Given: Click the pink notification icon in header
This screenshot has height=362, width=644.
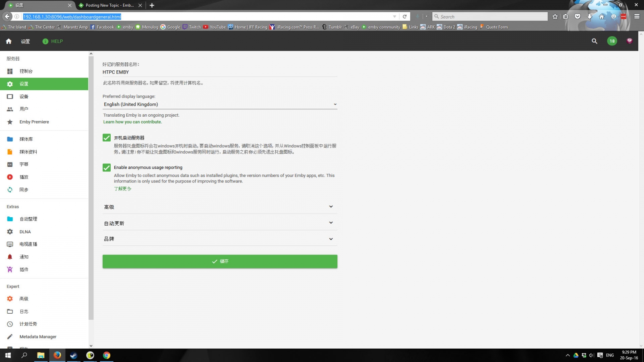Looking at the screenshot, I should coord(630,41).
